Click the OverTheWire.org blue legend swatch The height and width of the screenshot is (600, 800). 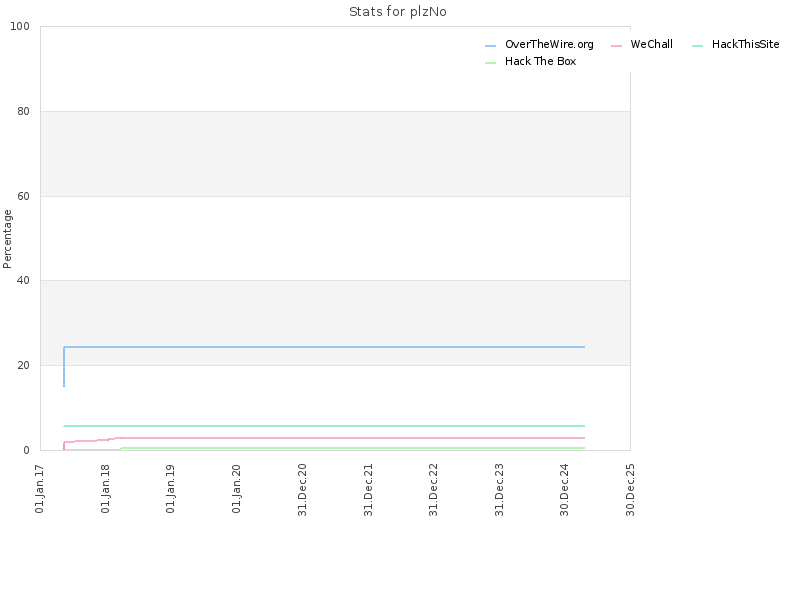click(x=490, y=46)
